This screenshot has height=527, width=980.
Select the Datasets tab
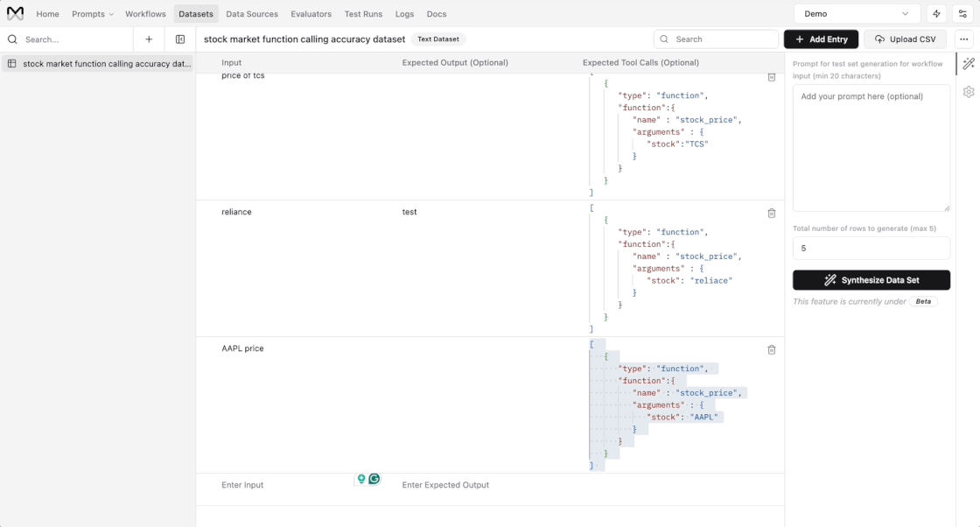[196, 14]
